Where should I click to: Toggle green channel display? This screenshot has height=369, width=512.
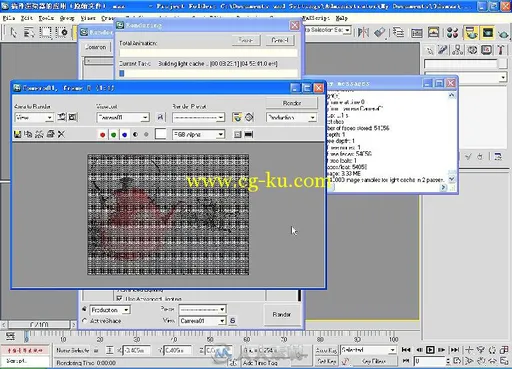(114, 135)
